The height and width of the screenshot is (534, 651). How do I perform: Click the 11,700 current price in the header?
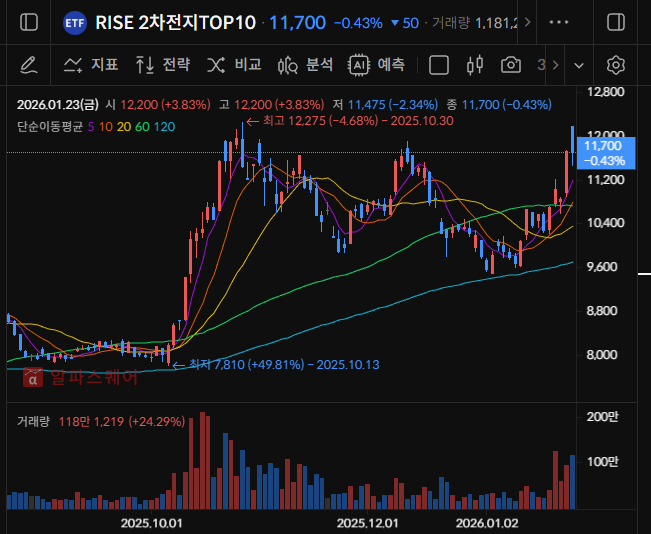click(x=298, y=22)
